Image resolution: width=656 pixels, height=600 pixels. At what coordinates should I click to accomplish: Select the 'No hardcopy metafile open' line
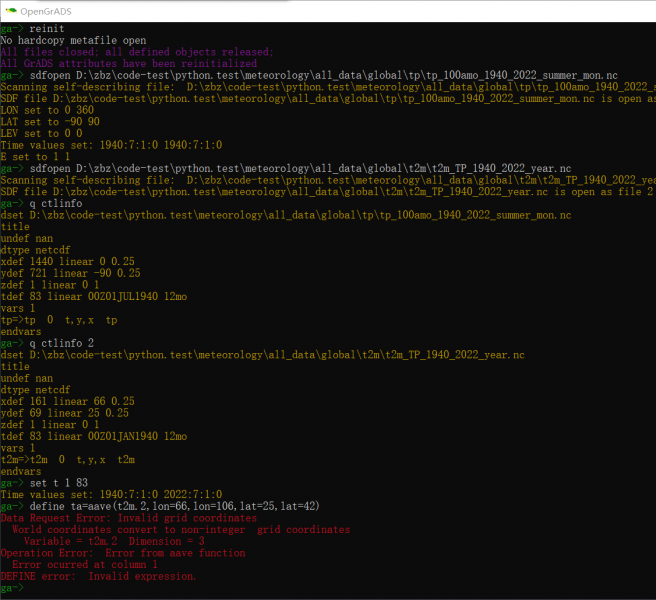[73, 40]
